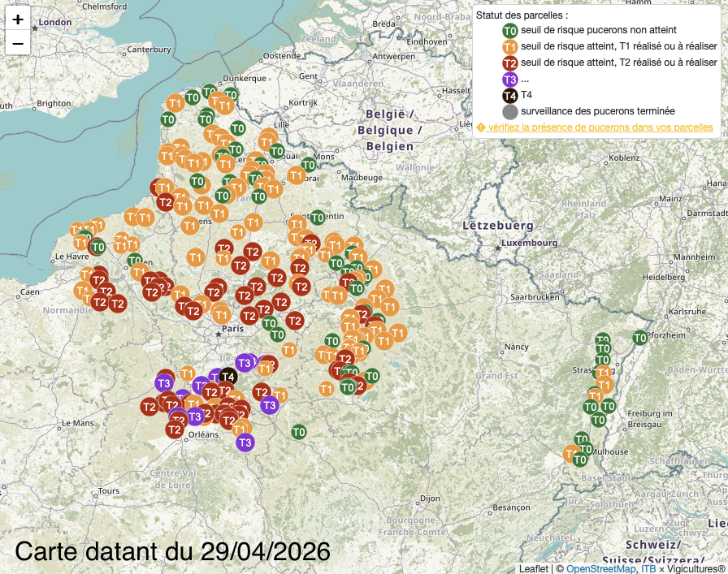Click the T0 marker next to Saint-Quentin

click(x=318, y=218)
